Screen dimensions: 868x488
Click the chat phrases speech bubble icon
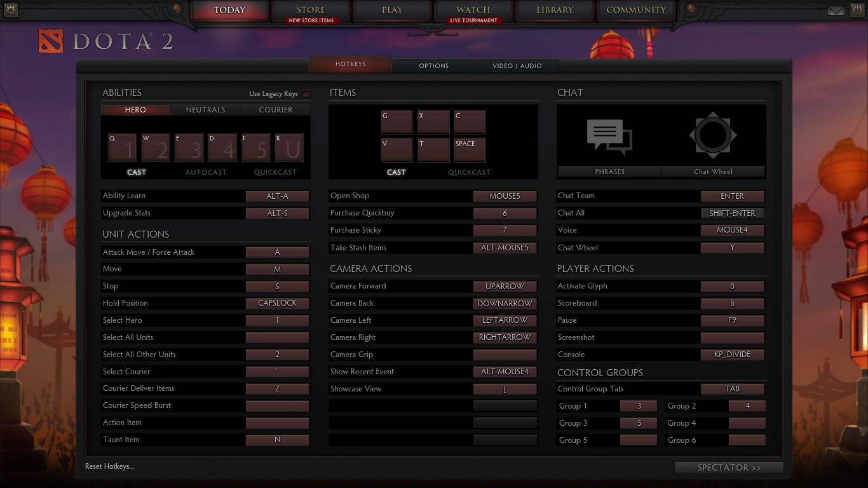click(609, 136)
